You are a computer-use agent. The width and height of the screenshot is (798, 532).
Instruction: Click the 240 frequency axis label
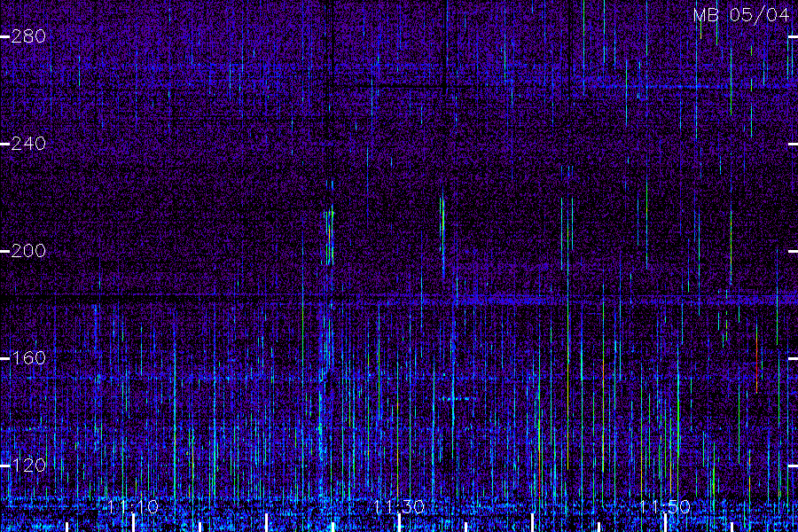28,144
